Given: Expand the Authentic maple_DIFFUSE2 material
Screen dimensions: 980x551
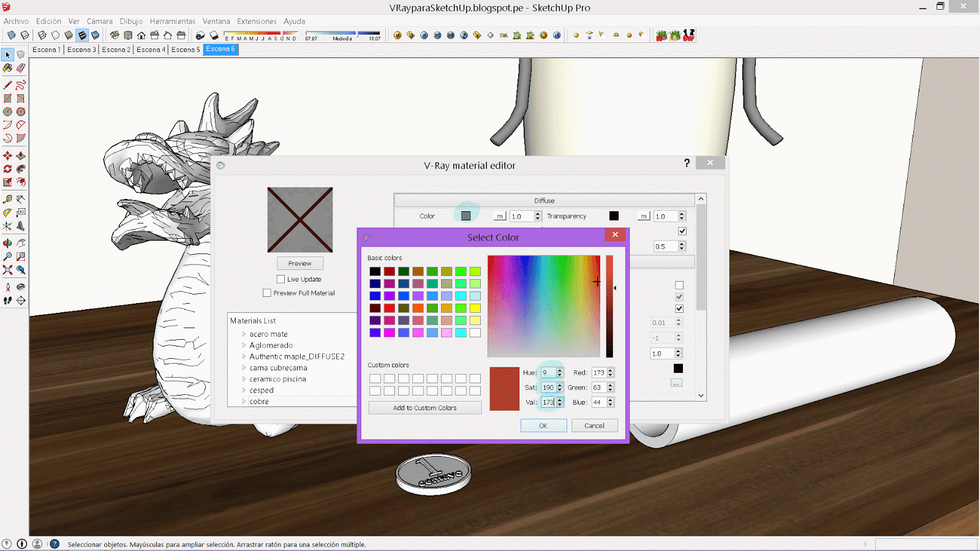Looking at the screenshot, I should 244,356.
